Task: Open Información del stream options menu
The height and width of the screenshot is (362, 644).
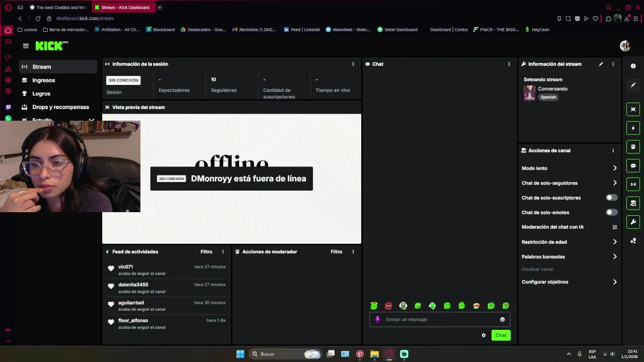Action: tap(613, 64)
